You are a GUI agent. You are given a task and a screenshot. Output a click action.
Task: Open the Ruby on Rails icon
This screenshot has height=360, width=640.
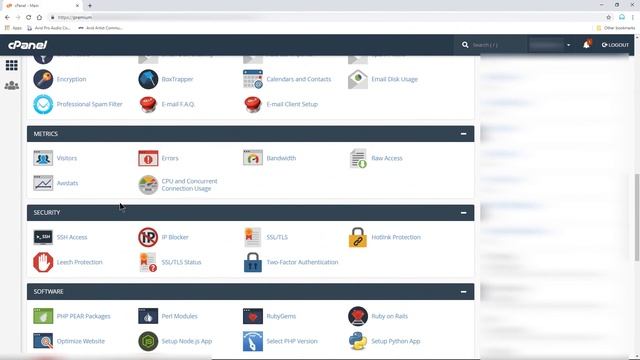pos(358,316)
